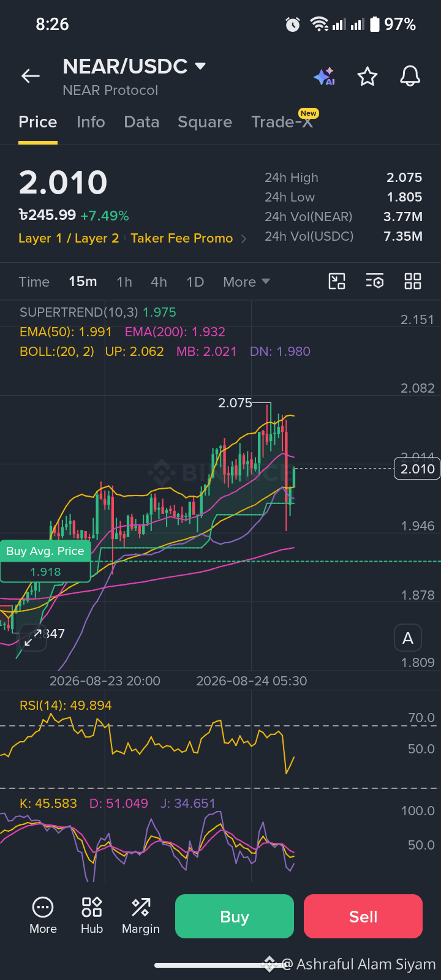Toggle the A auto-scale button on chart
The image size is (441, 980).
pos(408,638)
